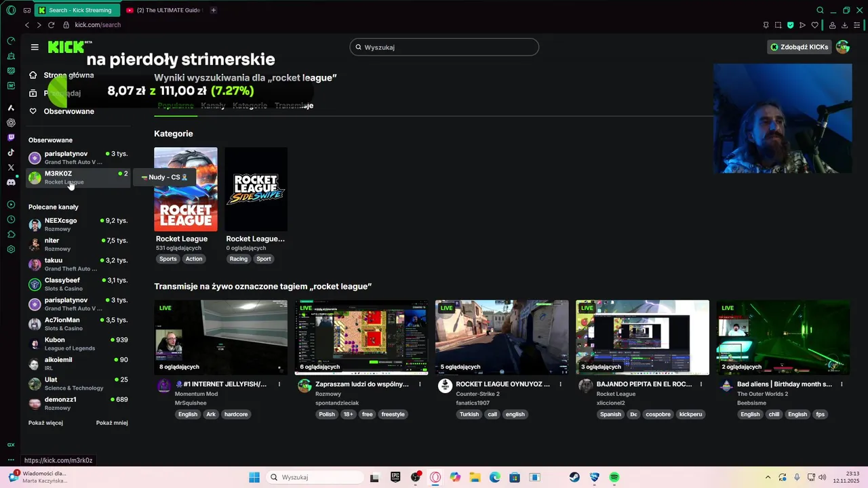868x488 pixels.
Task: Open Rocket League Sideswipe category cover
Action: pos(256,189)
